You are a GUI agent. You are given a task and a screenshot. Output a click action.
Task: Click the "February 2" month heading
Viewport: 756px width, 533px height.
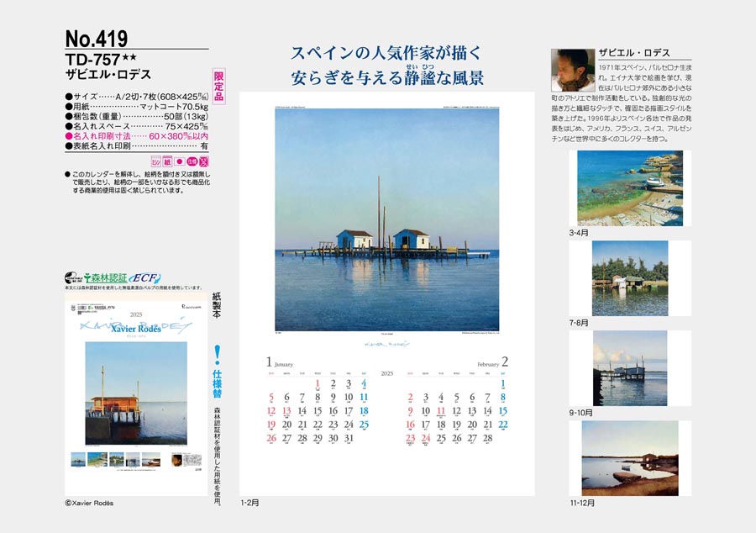point(493,361)
